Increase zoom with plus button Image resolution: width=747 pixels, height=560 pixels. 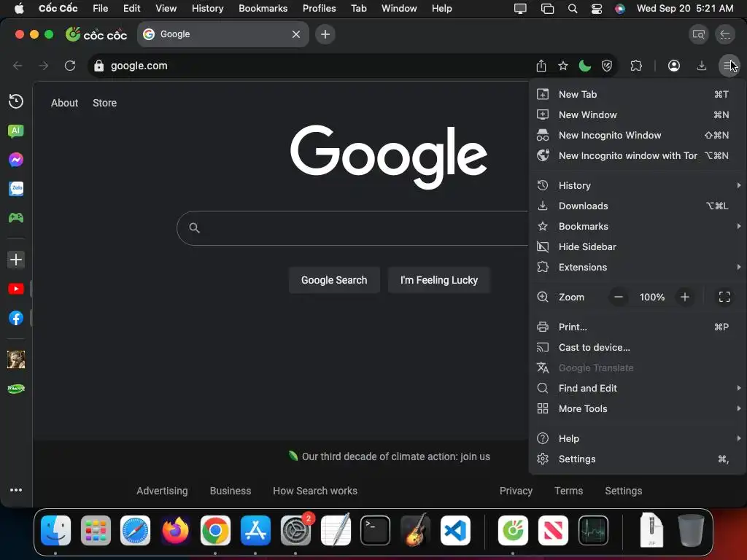[684, 297]
